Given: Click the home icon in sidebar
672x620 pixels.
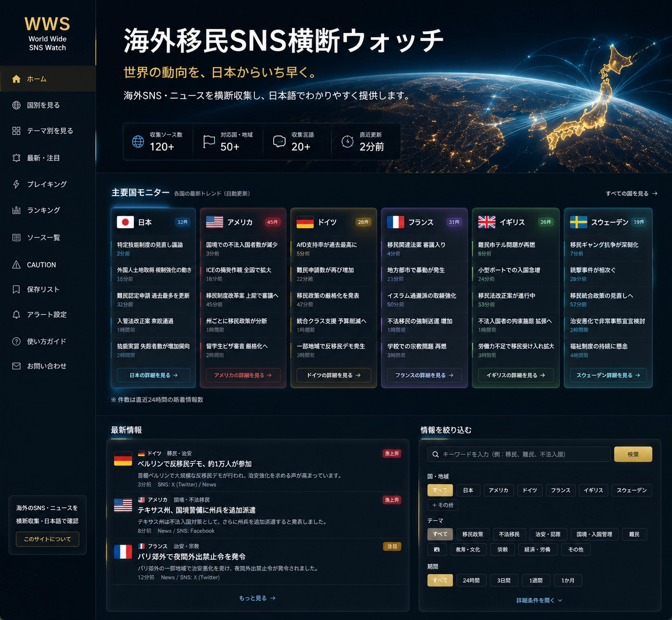Looking at the screenshot, I should (x=16, y=79).
